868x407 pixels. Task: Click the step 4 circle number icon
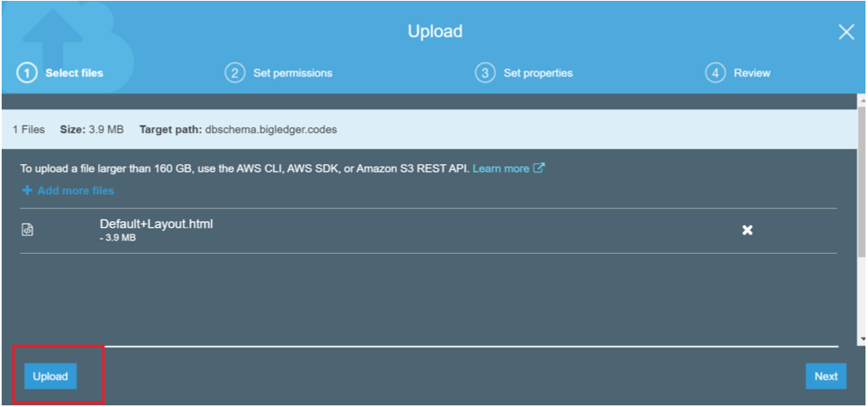(715, 73)
